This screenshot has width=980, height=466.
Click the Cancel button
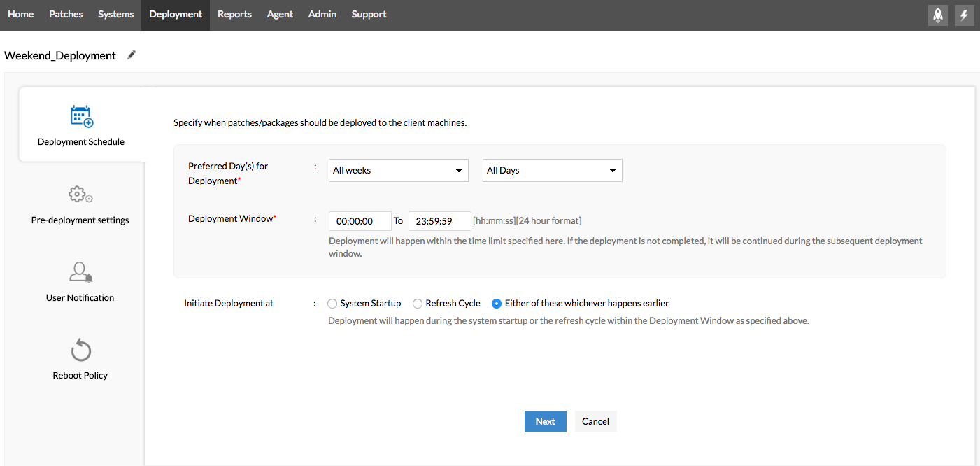(595, 421)
